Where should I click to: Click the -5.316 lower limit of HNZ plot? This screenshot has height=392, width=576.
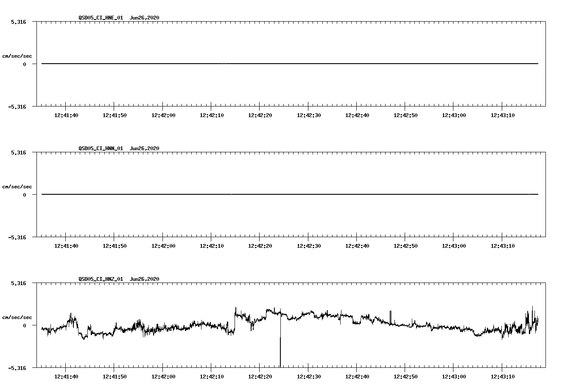[x=17, y=368]
